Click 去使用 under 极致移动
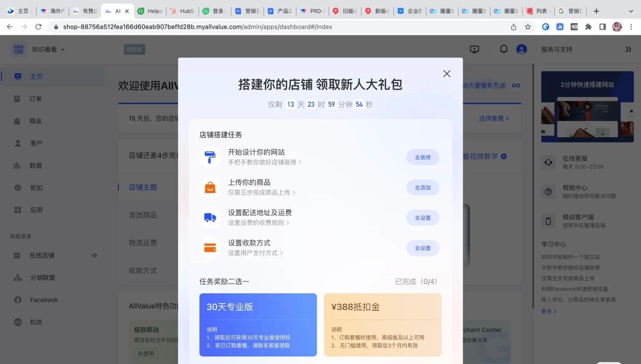 coord(146,353)
